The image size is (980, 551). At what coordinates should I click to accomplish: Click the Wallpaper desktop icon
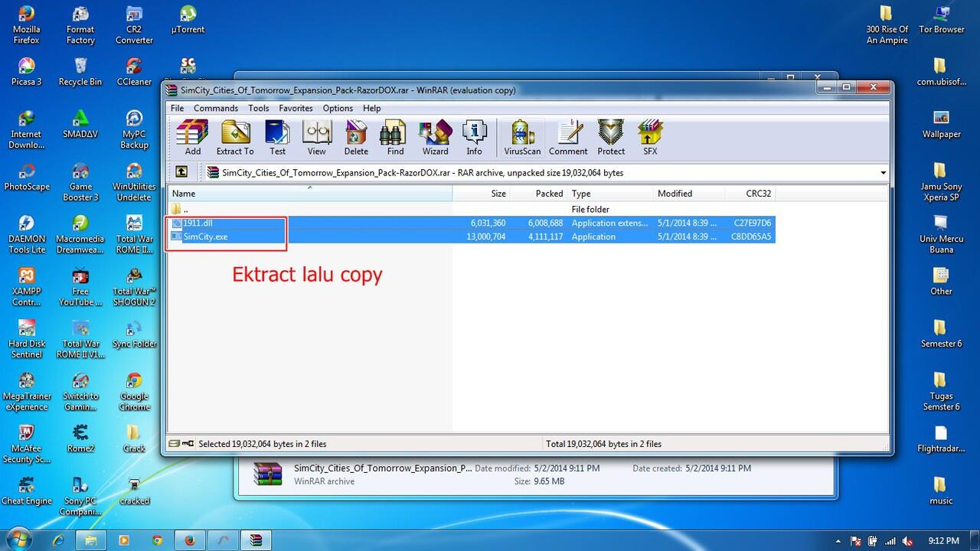(x=941, y=125)
